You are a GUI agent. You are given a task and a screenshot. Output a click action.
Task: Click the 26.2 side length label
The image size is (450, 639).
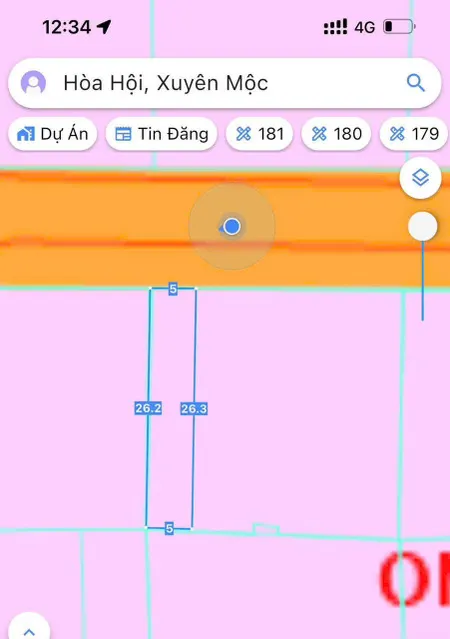pos(148,408)
